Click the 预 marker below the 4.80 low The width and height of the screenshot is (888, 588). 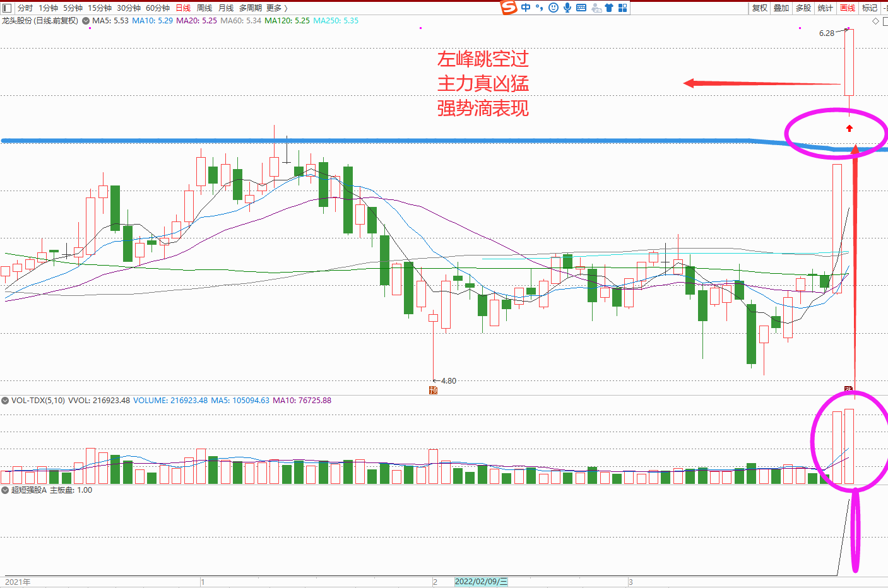click(433, 390)
